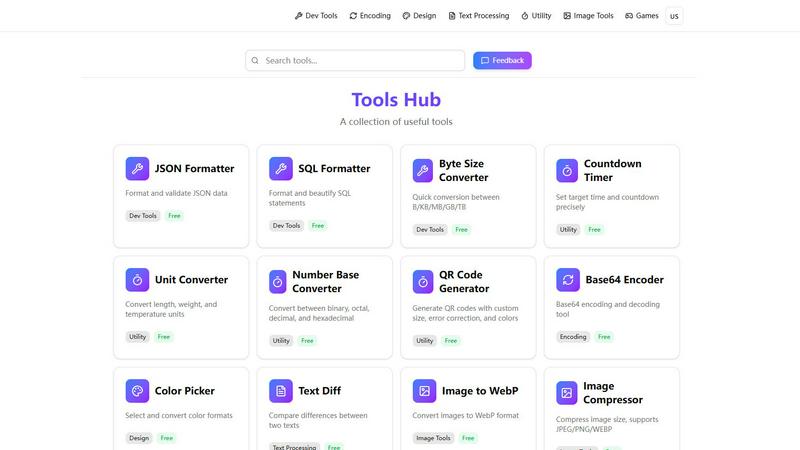Click the Tools Hub heading

click(x=396, y=99)
